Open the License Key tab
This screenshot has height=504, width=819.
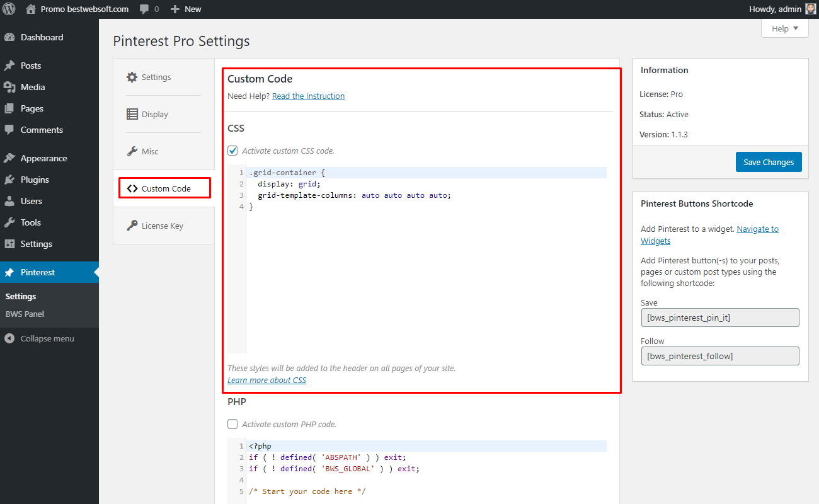164,226
